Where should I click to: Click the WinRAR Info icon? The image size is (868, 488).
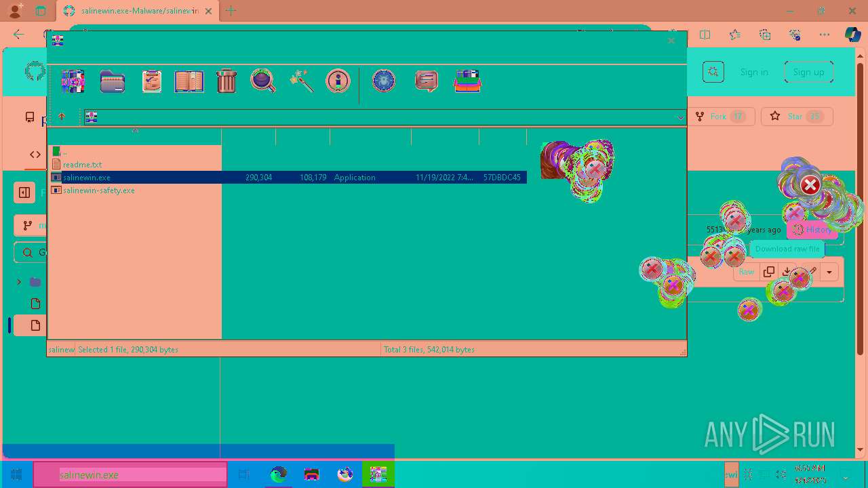(x=338, y=81)
